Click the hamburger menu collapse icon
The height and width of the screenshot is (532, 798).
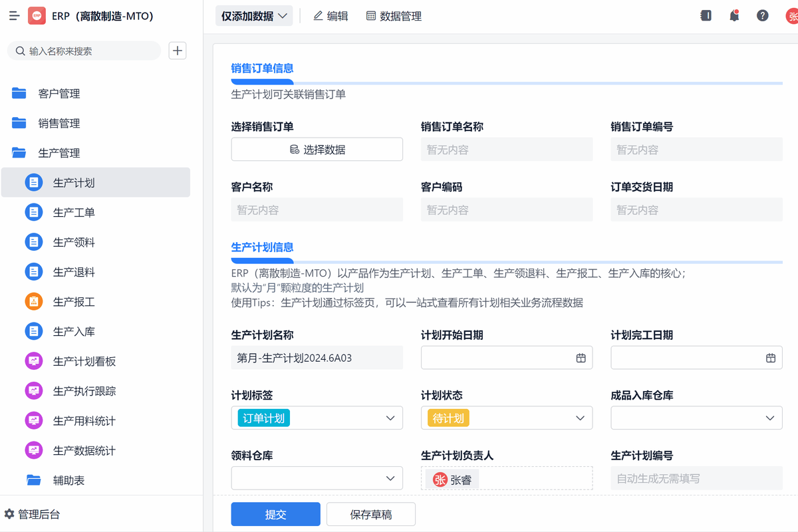click(14, 16)
